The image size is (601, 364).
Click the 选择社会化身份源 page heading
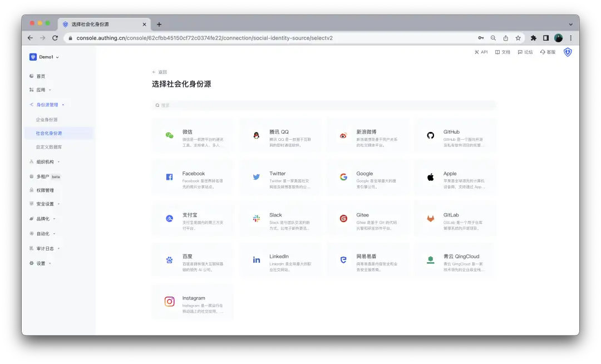click(x=181, y=84)
